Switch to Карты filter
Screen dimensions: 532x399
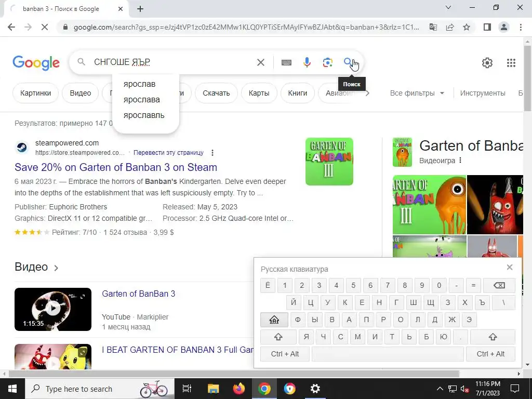coord(259,93)
